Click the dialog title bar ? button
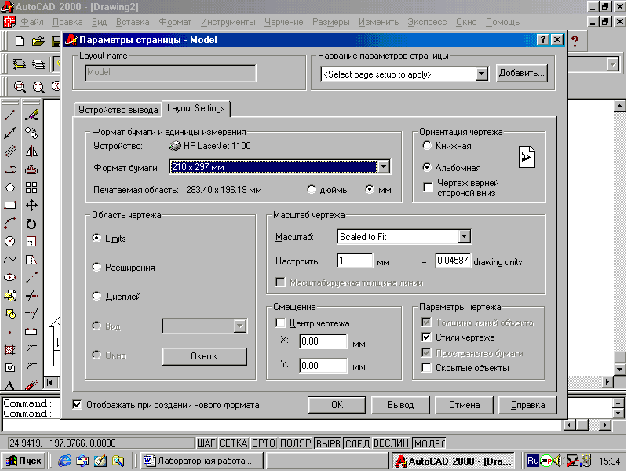 tap(543, 40)
